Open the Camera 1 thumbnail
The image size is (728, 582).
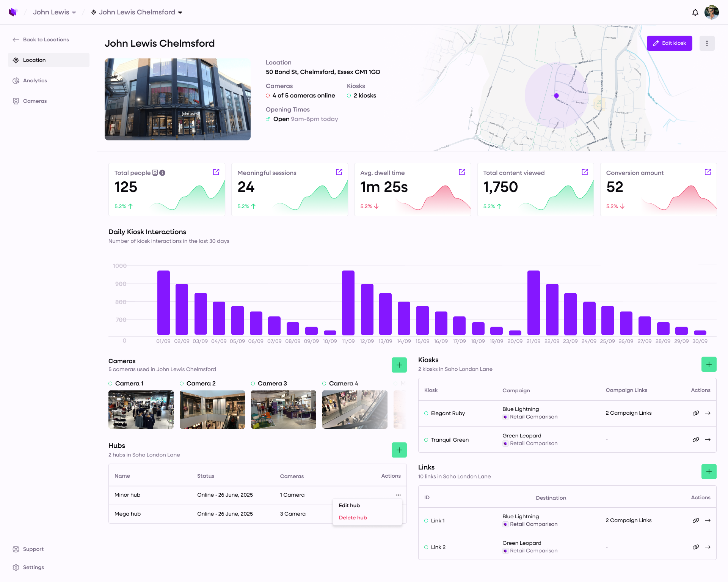141,410
